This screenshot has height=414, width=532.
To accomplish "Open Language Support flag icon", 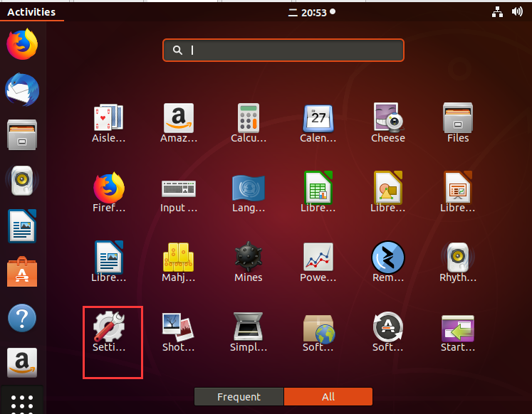I will tap(249, 193).
